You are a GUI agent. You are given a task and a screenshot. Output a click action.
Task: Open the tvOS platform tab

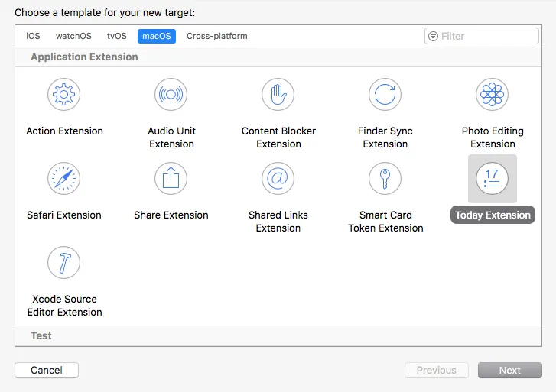[117, 36]
